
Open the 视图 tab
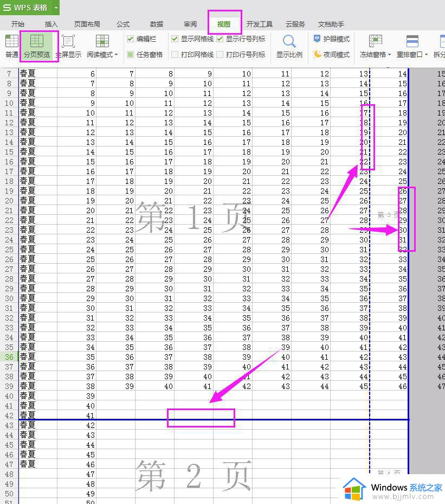pyautogui.click(x=224, y=24)
